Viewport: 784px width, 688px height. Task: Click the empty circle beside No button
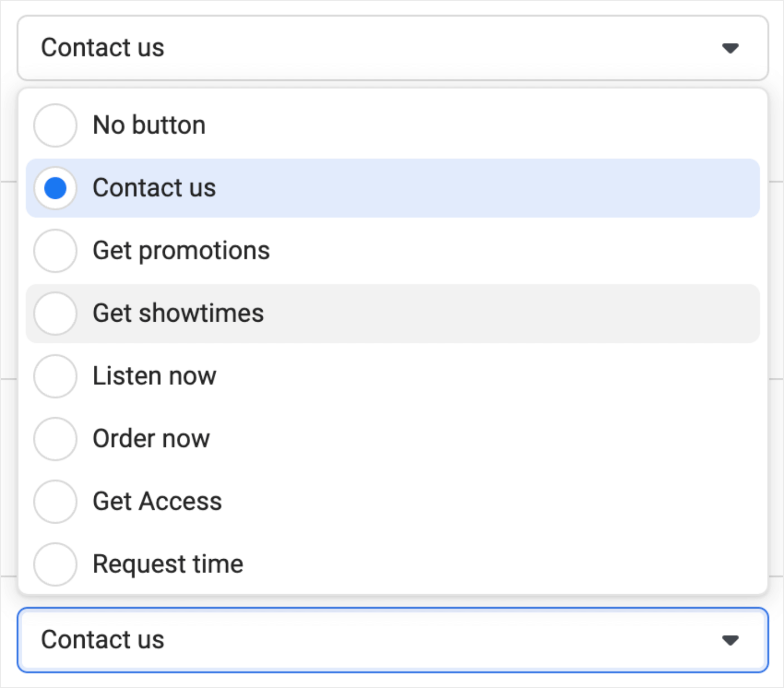pos(55,125)
